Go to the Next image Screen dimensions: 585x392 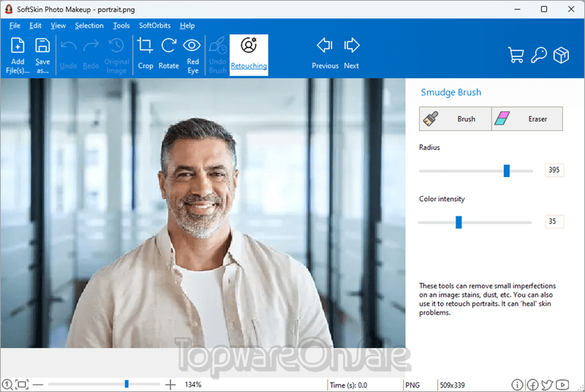tap(352, 54)
